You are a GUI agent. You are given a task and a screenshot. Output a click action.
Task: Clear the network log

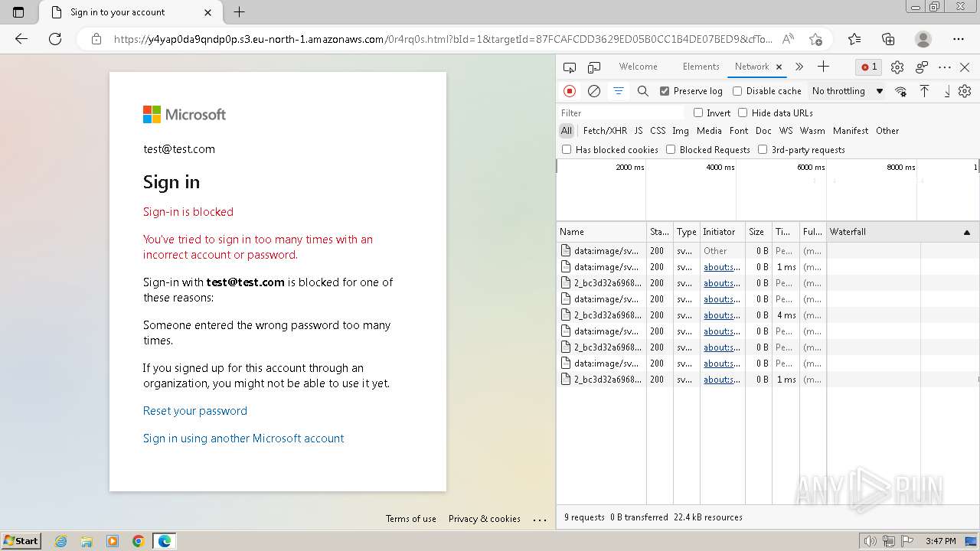593,91
